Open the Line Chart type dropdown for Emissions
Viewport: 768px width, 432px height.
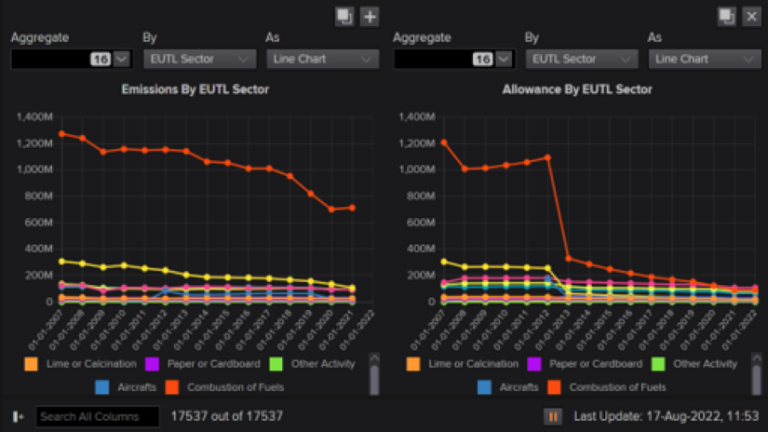(322, 59)
